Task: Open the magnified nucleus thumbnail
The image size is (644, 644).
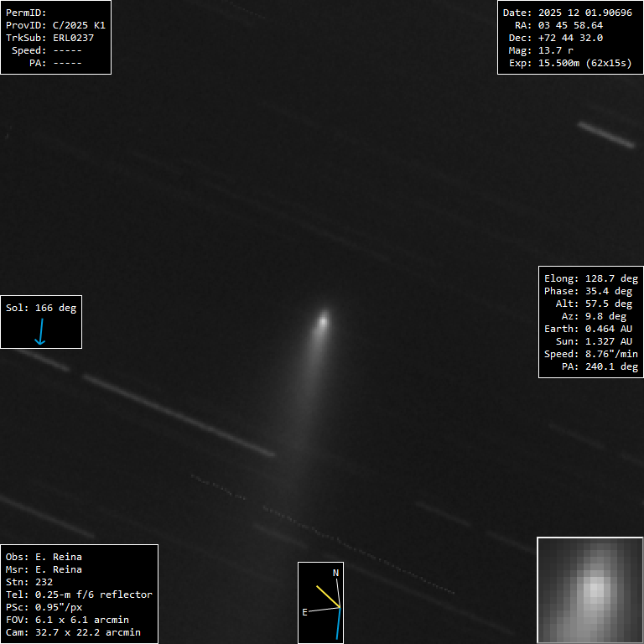Action: (x=589, y=589)
